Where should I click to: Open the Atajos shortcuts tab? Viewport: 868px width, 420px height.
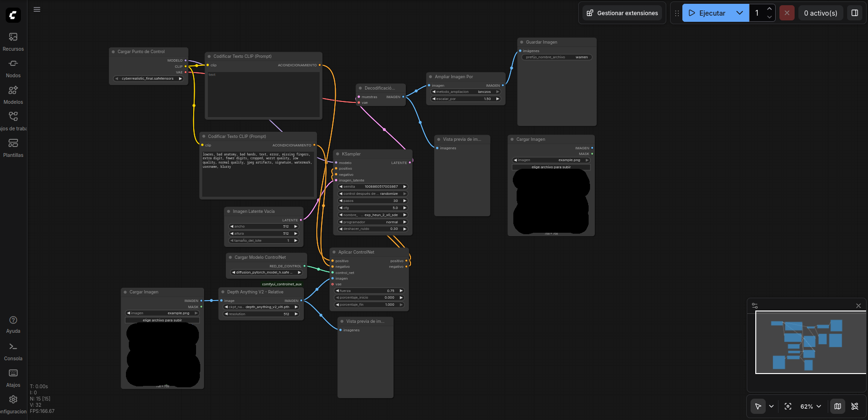(13, 378)
